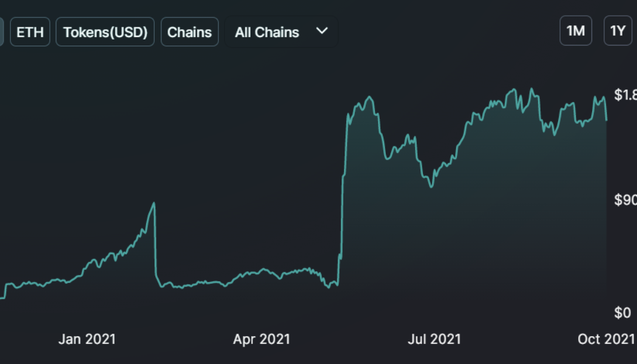This screenshot has height=364, width=637.
Task: Toggle the Chains breakdown button
Action: click(x=189, y=32)
